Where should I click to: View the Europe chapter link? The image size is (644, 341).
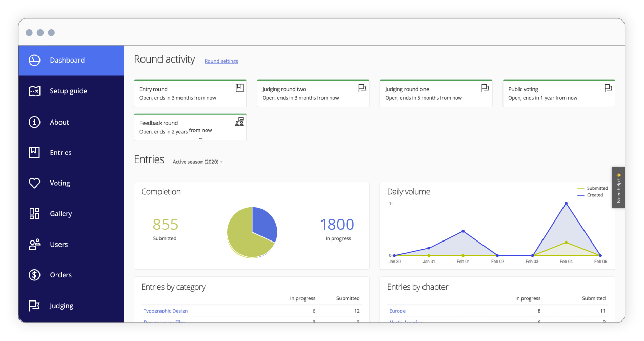(x=397, y=311)
